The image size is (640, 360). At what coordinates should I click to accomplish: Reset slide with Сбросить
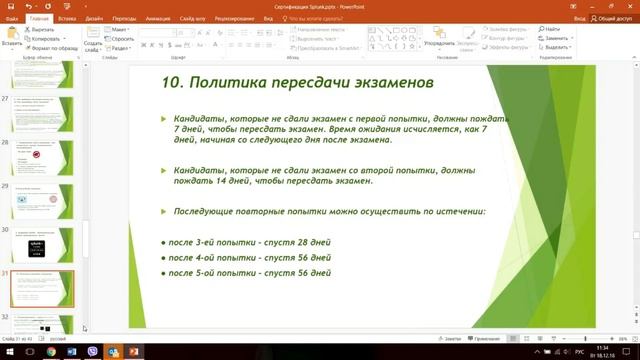coord(119,39)
